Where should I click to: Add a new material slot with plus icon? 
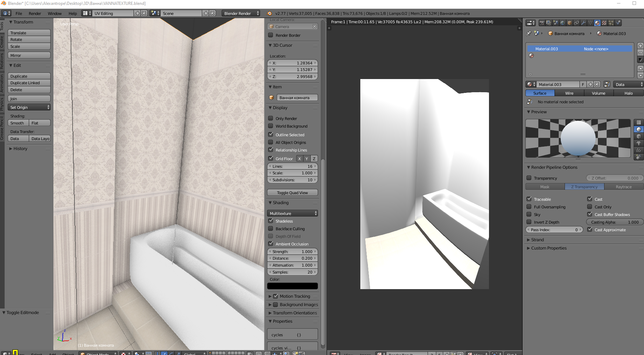click(641, 46)
